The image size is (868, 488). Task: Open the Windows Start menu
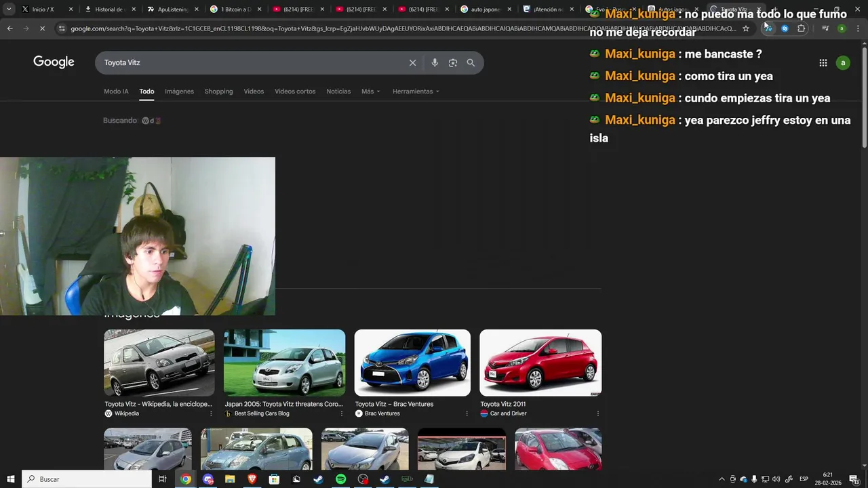tap(10, 479)
